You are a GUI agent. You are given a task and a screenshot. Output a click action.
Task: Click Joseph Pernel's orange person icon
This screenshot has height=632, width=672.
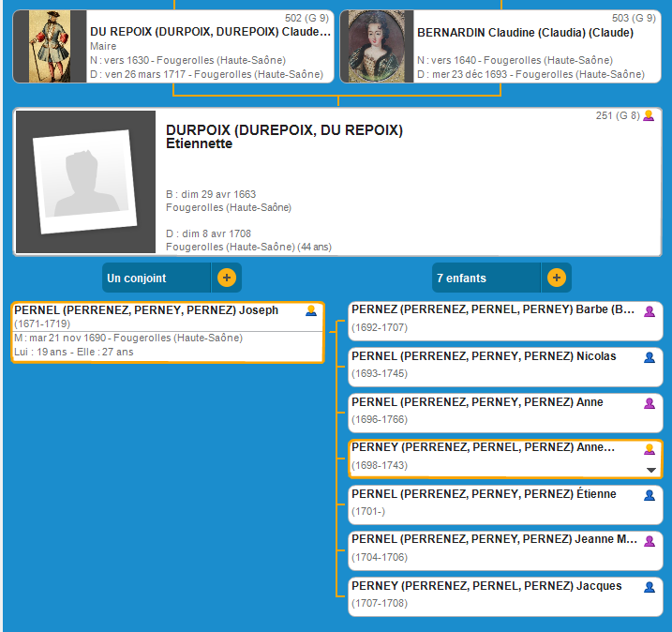tap(311, 311)
